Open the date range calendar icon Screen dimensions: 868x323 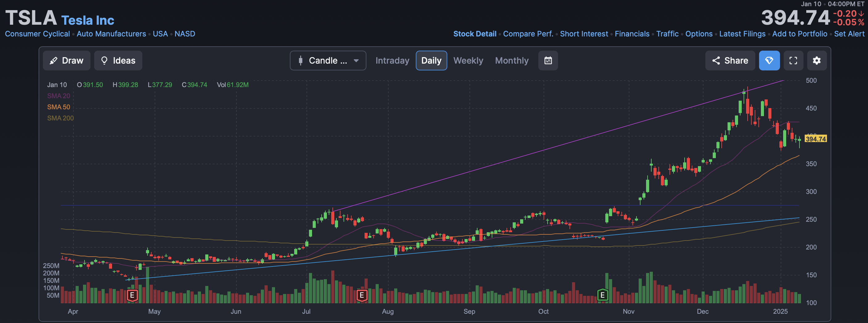pos(548,61)
